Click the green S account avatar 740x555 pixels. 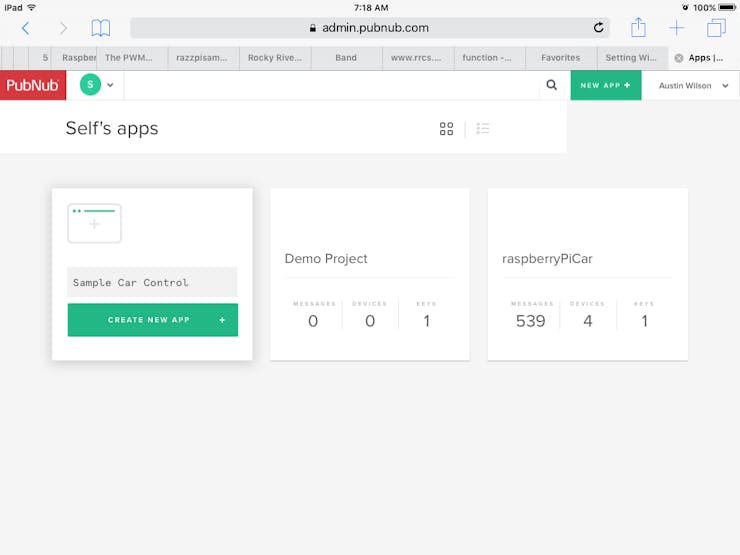point(90,85)
